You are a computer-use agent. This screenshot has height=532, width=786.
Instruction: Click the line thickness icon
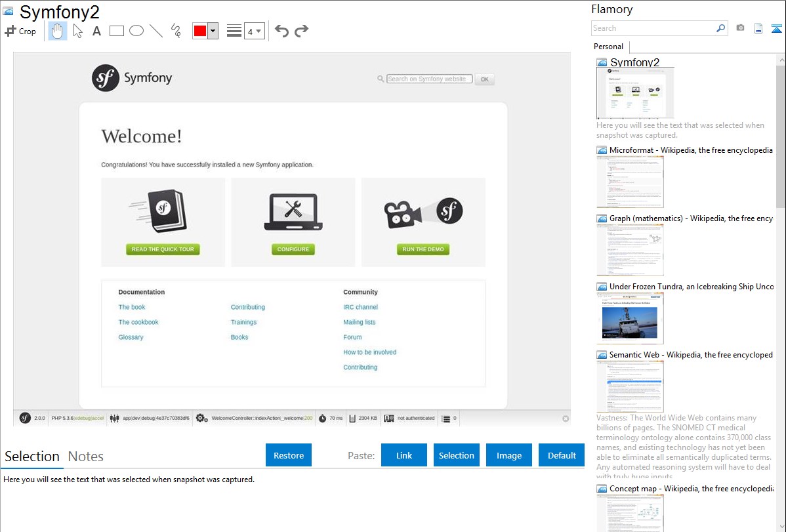point(234,31)
